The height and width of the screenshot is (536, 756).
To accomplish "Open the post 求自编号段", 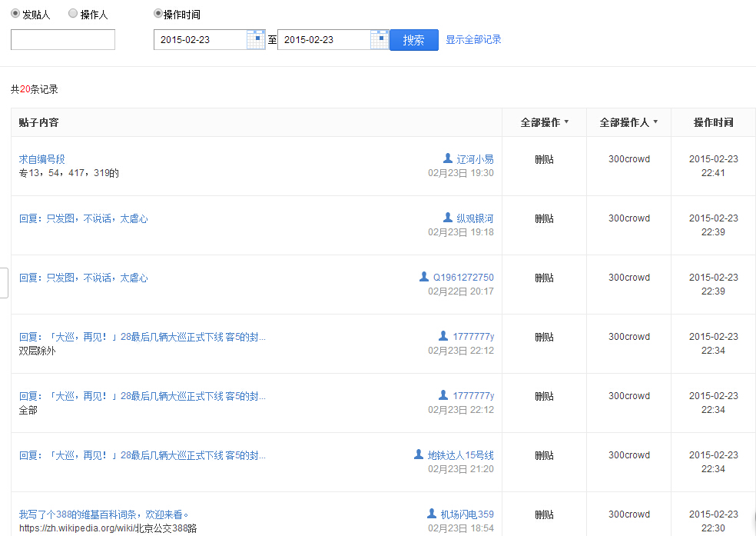I will (x=42, y=159).
